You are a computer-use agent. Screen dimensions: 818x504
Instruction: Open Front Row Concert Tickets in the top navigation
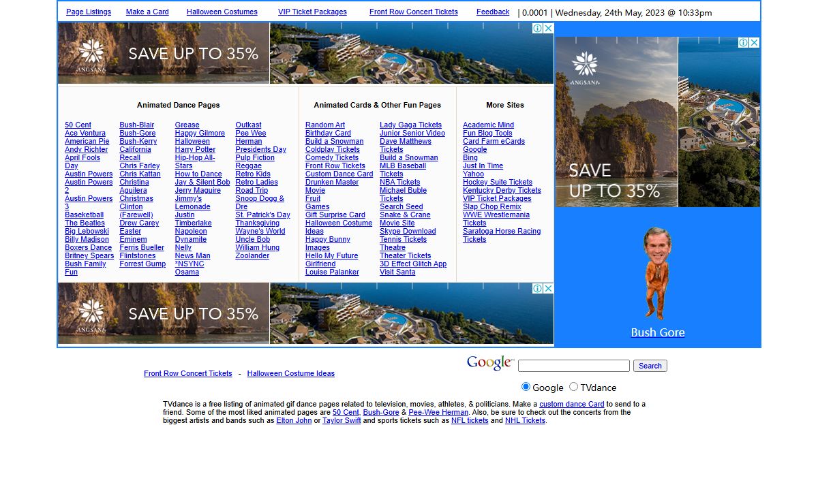coord(414,12)
